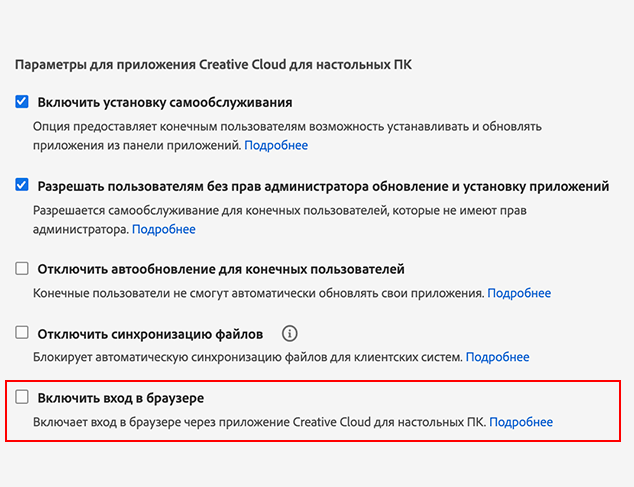634x487 pixels.
Task: Check the «Включить вход в браузере» checkbox
Action: click(x=22, y=398)
